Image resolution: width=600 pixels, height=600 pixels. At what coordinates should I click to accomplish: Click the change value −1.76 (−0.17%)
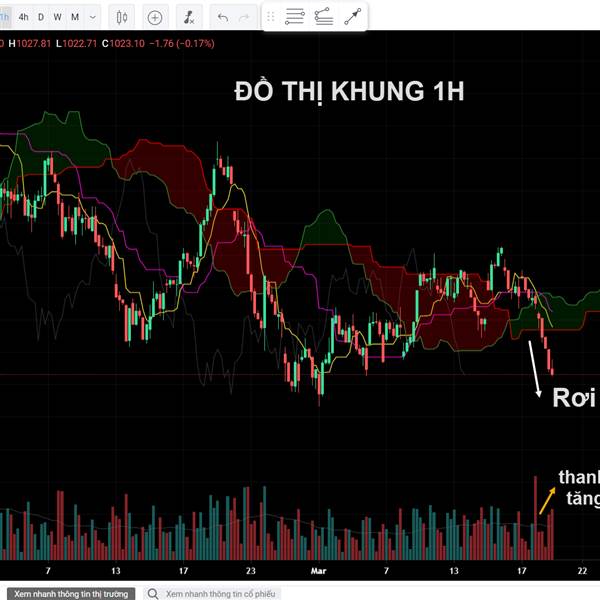pyautogui.click(x=182, y=44)
